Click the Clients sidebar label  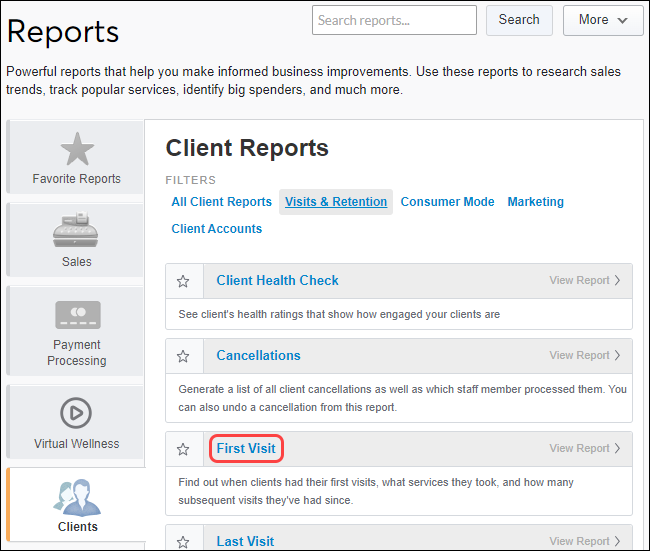(78, 527)
